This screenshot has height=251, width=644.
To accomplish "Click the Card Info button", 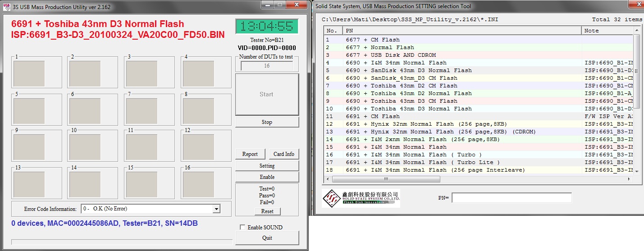I will pos(284,154).
